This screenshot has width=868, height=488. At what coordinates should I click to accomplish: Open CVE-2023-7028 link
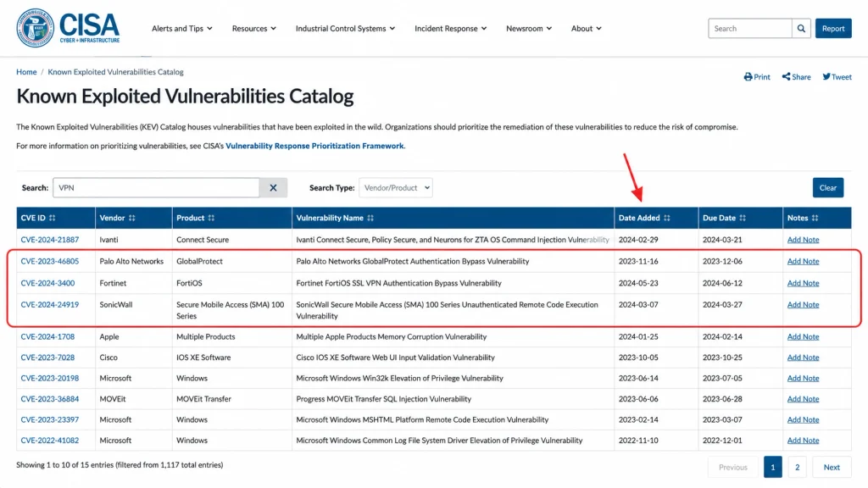point(47,358)
